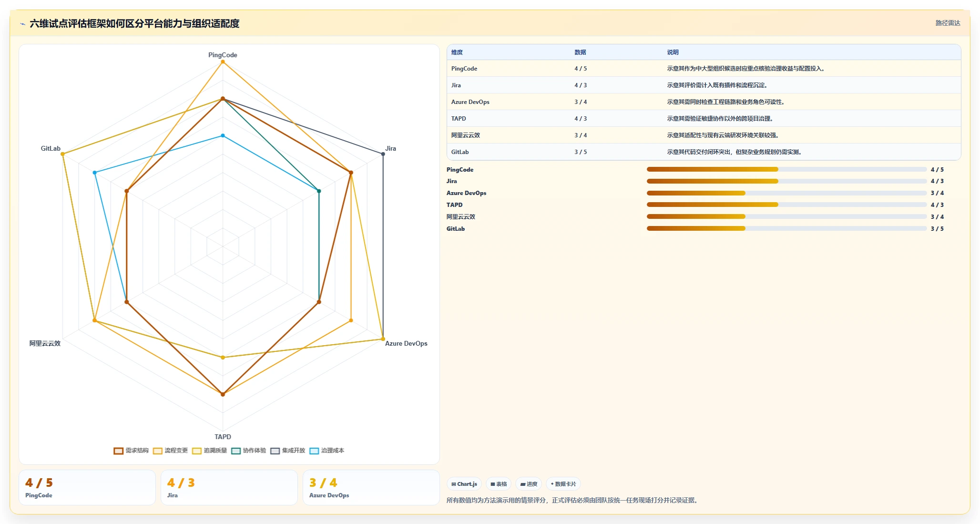Click the small icon beside the page title

point(22,24)
